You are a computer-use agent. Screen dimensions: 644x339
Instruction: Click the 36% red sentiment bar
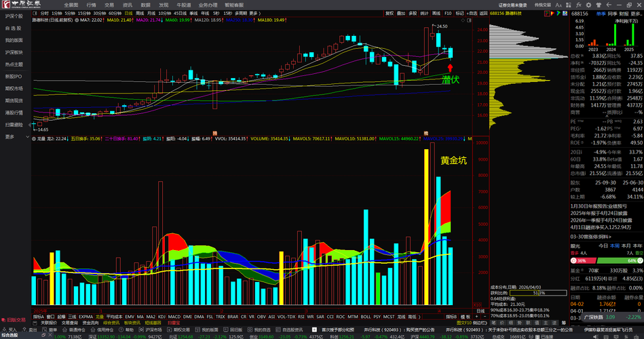583,260
